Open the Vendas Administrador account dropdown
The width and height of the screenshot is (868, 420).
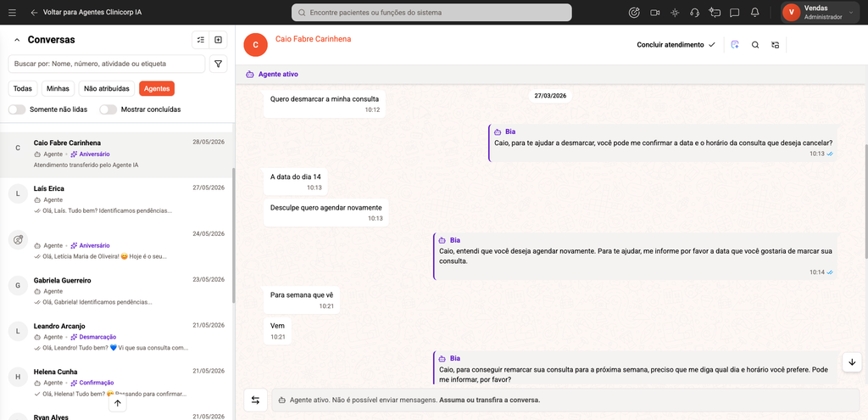coord(821,12)
